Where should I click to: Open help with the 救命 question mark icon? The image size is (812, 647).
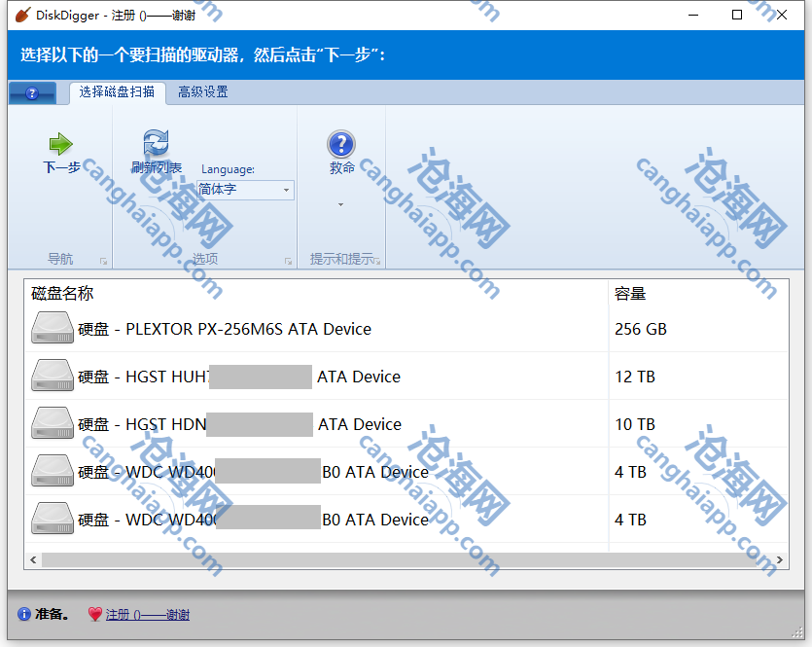340,144
